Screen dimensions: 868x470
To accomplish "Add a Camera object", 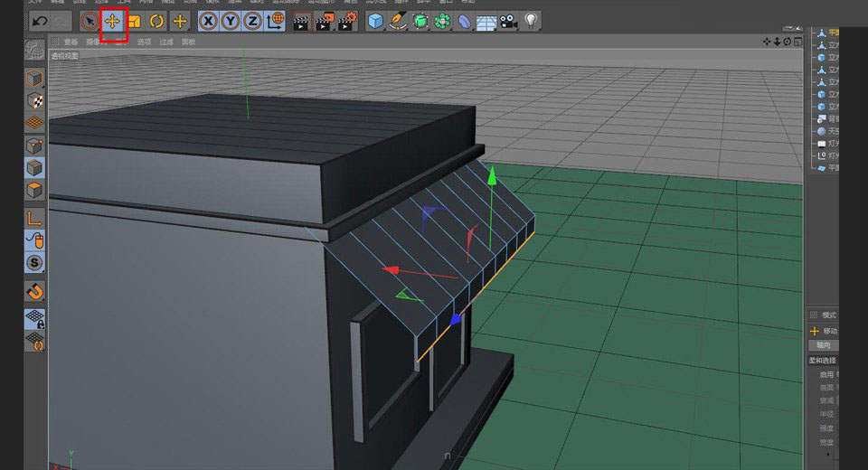I will click(508, 21).
